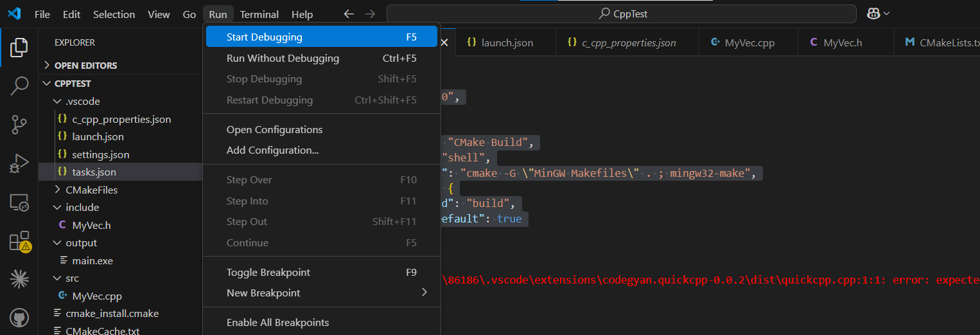
Task: Click the Run menu item
Action: (x=218, y=14)
